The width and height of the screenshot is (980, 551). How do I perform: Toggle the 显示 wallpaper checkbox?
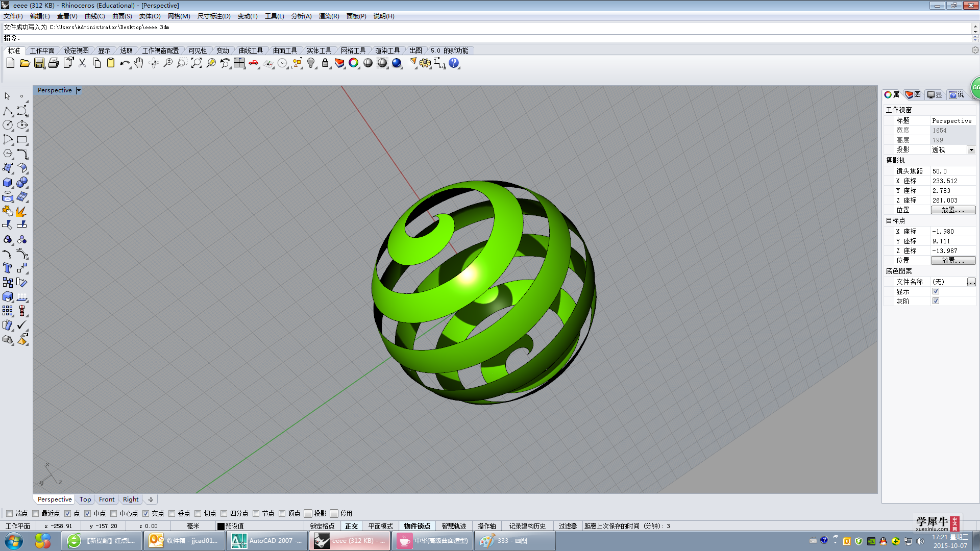click(x=936, y=291)
